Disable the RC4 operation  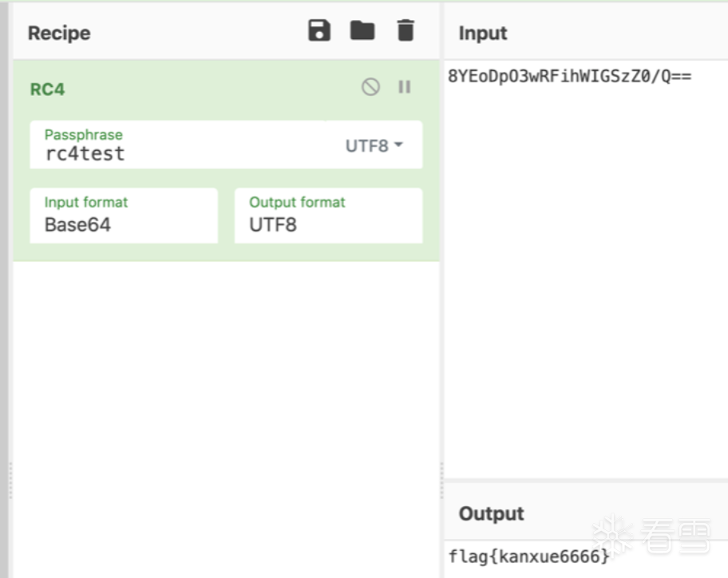pyautogui.click(x=370, y=87)
